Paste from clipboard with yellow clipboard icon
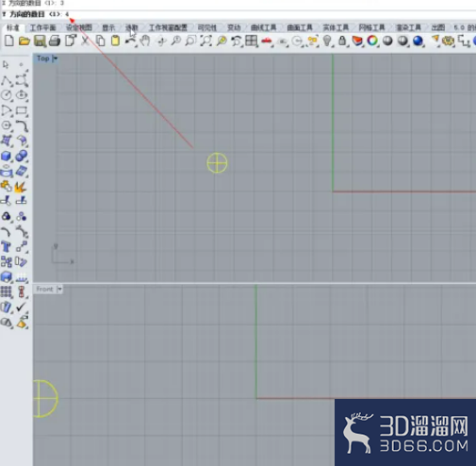Viewport: 476px width, 466px height. [x=115, y=41]
